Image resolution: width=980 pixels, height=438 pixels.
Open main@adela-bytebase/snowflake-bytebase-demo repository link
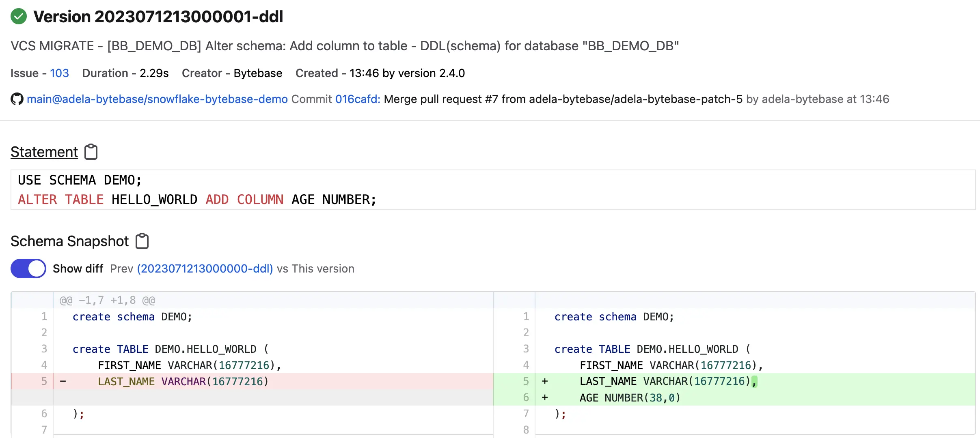tap(157, 99)
